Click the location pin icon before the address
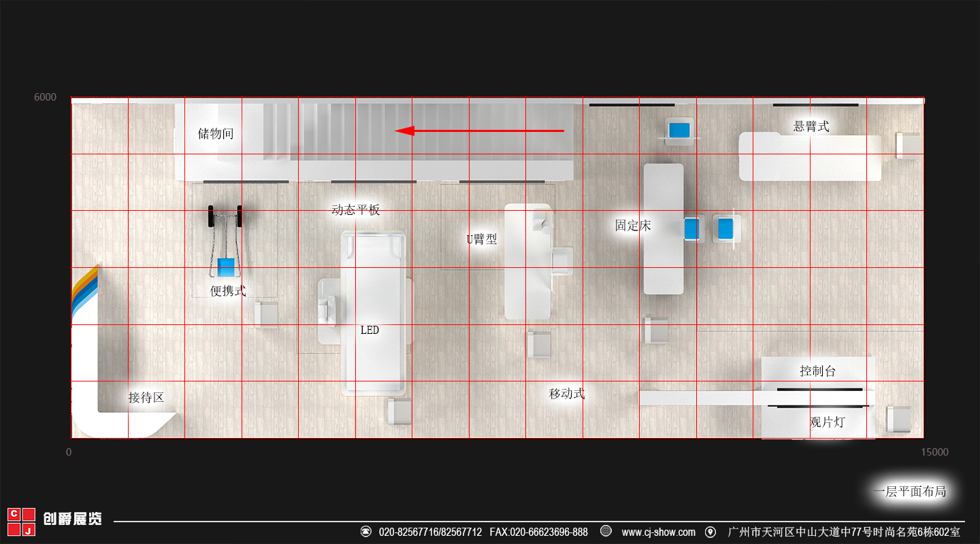Screen dimensions: 980x544 click(710, 532)
